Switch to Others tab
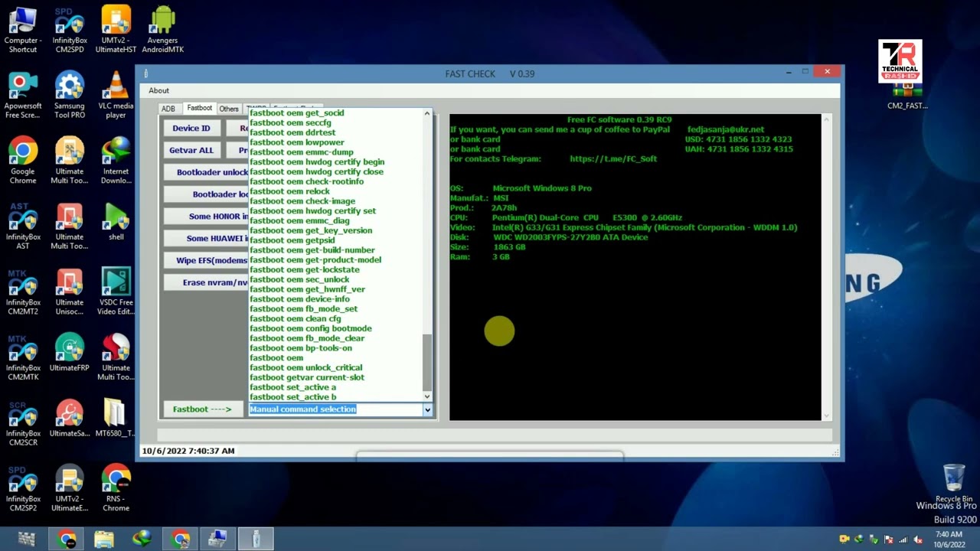Image resolution: width=980 pixels, height=551 pixels. click(x=229, y=109)
